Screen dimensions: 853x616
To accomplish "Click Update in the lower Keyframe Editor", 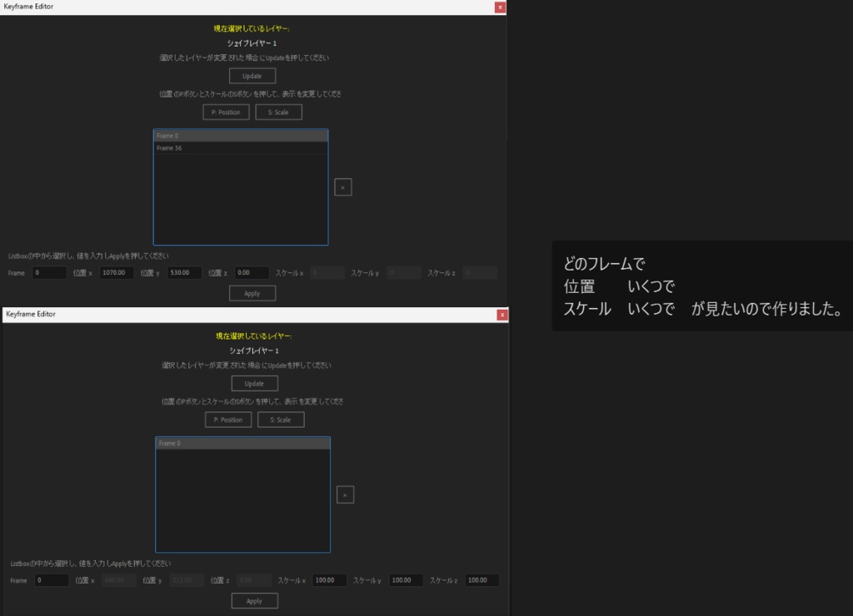I will pos(254,383).
